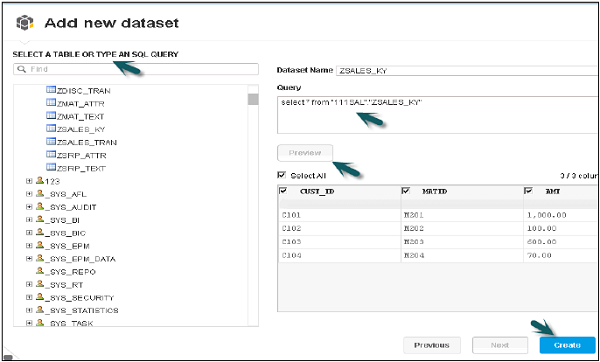This screenshot has height=362, width=600.
Task: Uncheck the CUST_ID column checkbox
Action: 284,191
